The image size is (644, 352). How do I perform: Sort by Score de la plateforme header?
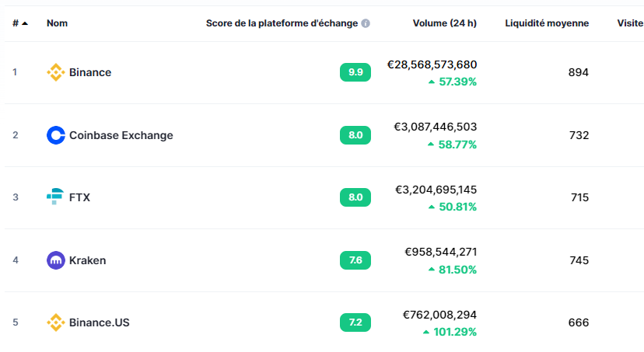282,23
